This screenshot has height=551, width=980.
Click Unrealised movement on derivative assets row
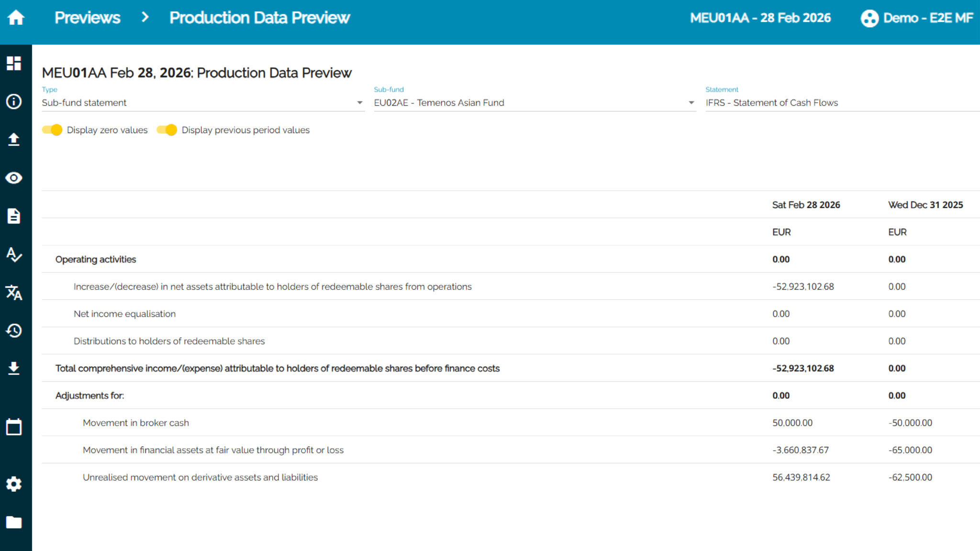click(200, 477)
